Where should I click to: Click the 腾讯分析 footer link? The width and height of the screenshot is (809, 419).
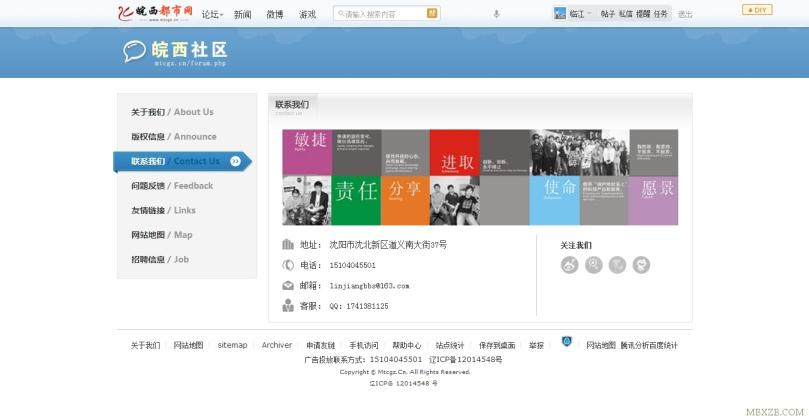coord(634,346)
